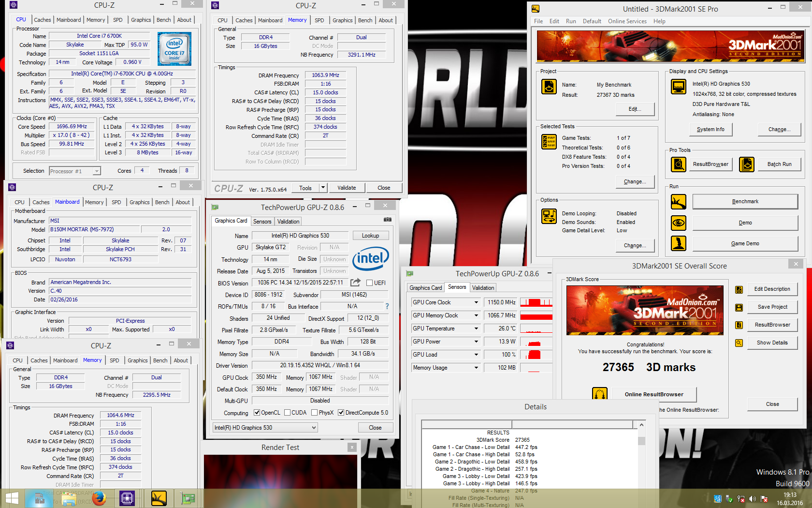Click the Benchmark button
812x508 pixels.
[x=745, y=201]
